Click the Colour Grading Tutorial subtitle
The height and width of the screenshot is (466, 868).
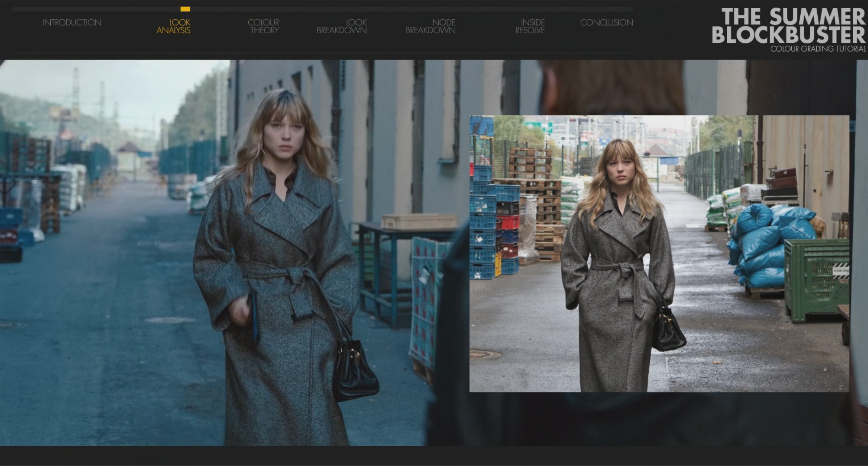(818, 49)
